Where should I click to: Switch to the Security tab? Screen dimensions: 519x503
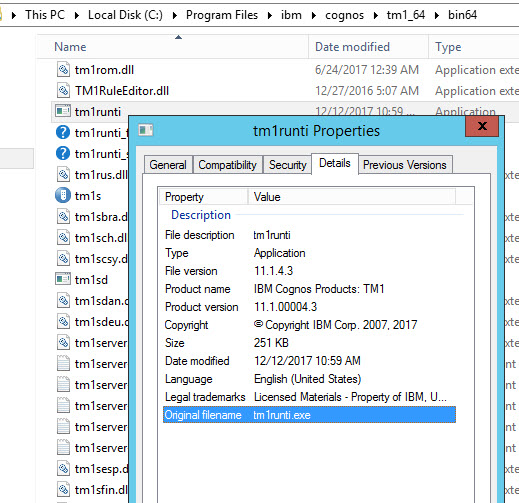tap(288, 165)
